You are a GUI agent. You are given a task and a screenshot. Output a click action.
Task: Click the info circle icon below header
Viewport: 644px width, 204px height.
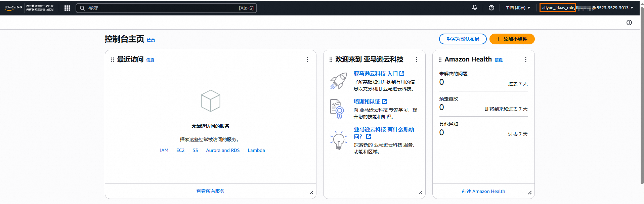629,23
